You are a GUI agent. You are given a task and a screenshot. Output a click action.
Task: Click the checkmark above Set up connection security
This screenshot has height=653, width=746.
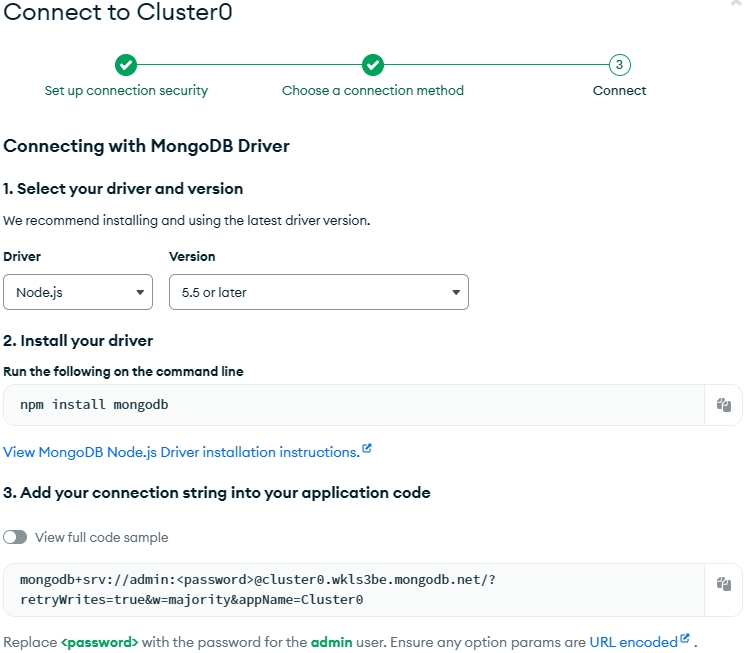point(126,65)
